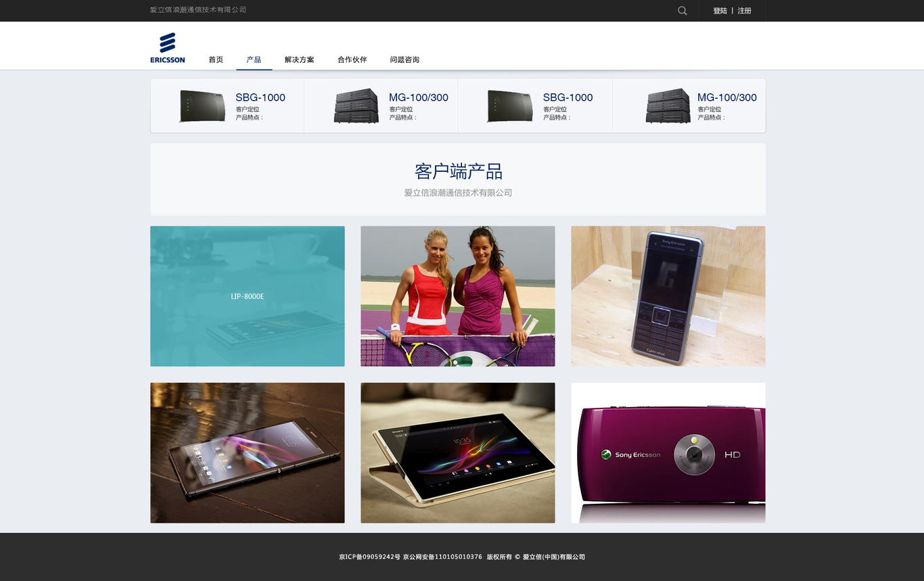Open the first SBG-1000 title text
Viewport: 924px width, 581px height.
[260, 97]
